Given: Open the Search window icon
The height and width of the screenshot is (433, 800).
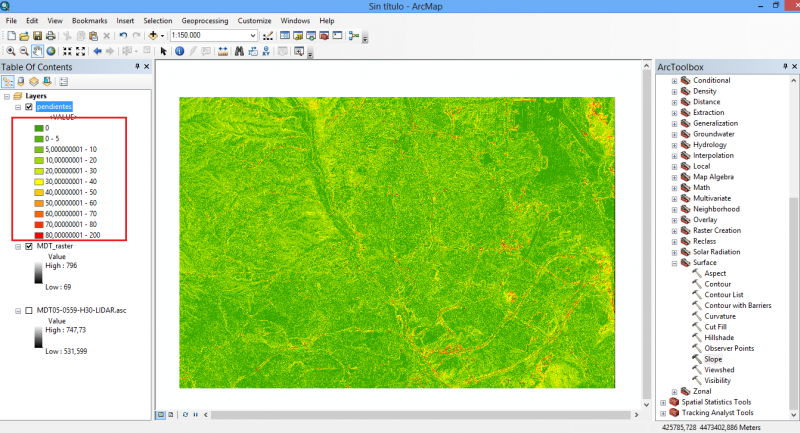Looking at the screenshot, I should pyautogui.click(x=311, y=36).
